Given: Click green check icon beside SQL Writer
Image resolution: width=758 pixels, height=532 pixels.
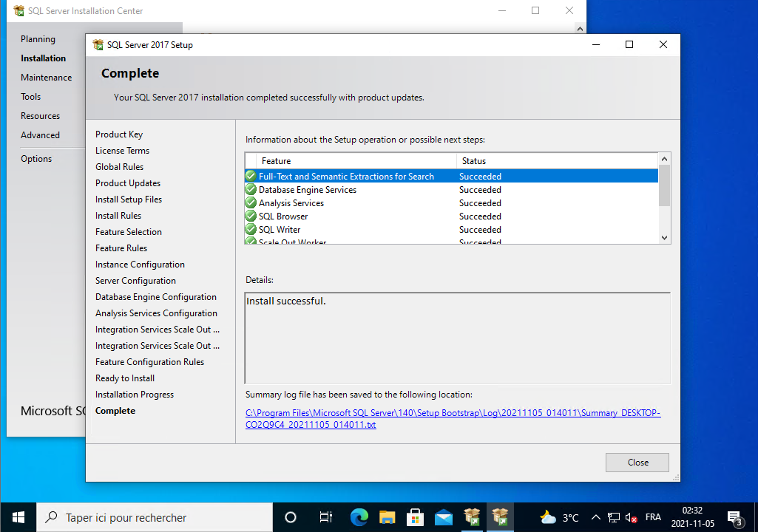Looking at the screenshot, I should [x=251, y=230].
